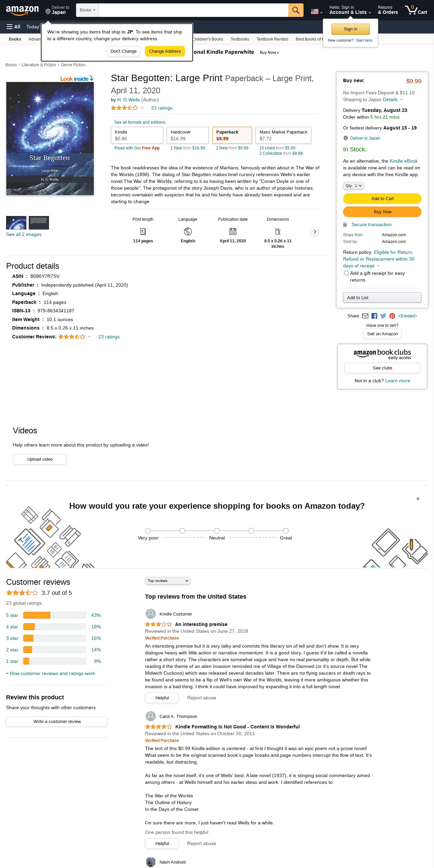The height and width of the screenshot is (868, 434).
Task: Share on Pinterest icon
Action: [x=392, y=316]
